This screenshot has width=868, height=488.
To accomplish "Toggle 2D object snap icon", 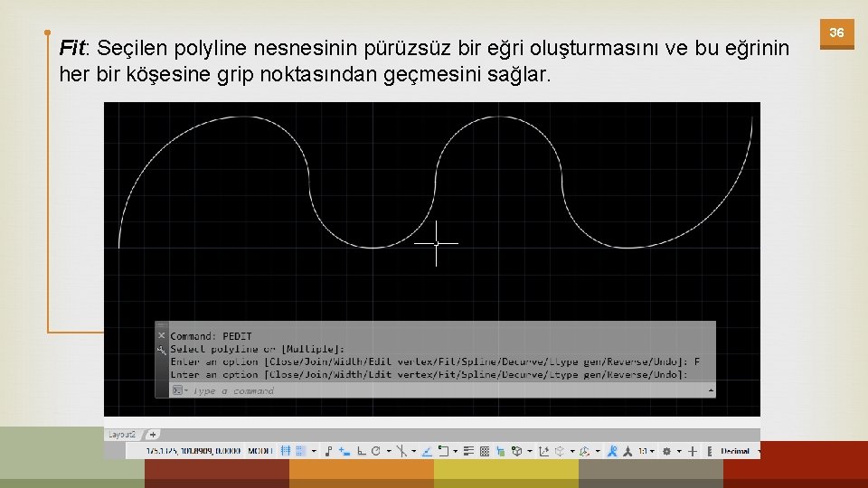I will (x=443, y=451).
